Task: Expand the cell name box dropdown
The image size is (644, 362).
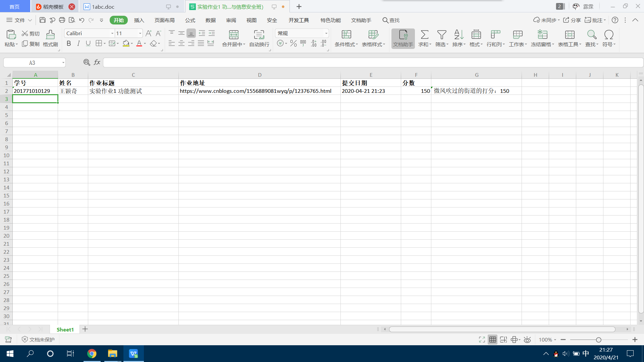Action: coord(63,63)
